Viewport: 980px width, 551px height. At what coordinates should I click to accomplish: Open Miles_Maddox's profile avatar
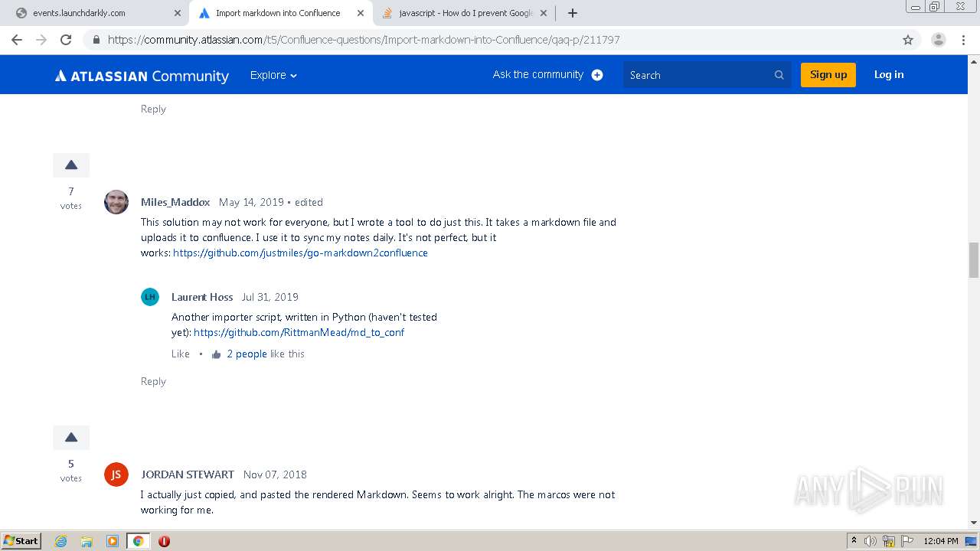point(116,202)
